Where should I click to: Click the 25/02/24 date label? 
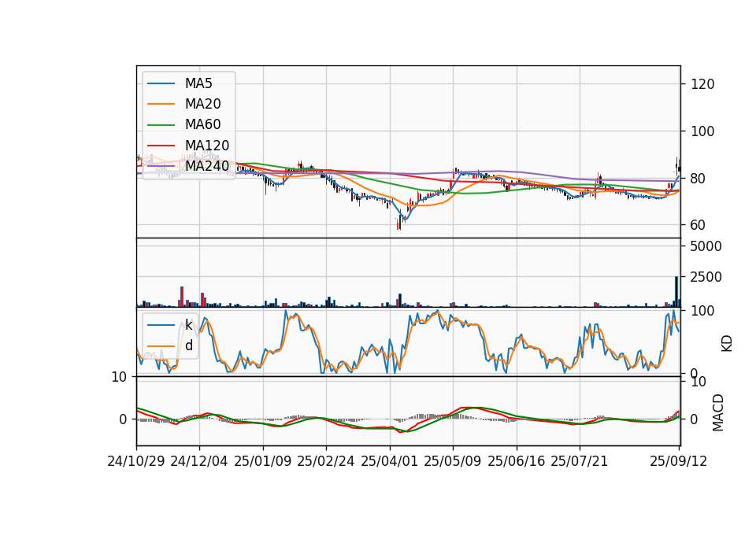[x=326, y=461]
